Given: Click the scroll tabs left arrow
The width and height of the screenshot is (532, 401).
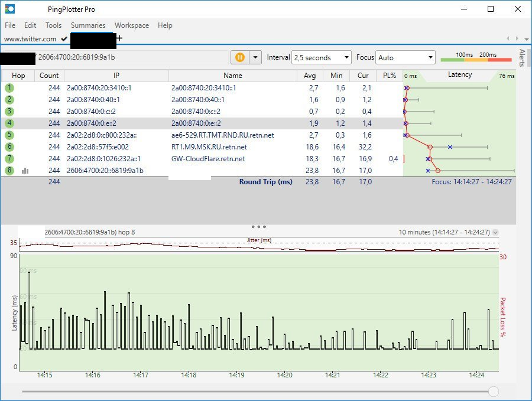Looking at the screenshot, I should click(x=508, y=38).
